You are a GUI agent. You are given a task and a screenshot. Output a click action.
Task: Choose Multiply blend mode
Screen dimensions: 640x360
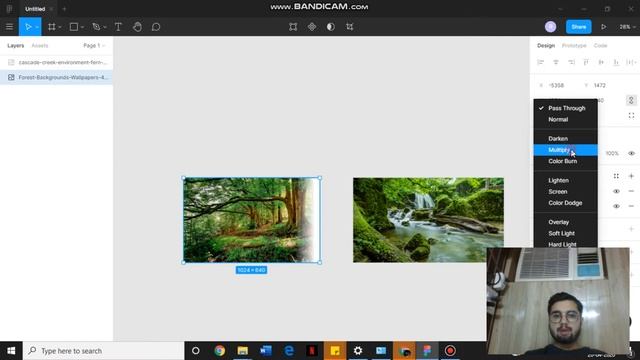coord(566,150)
